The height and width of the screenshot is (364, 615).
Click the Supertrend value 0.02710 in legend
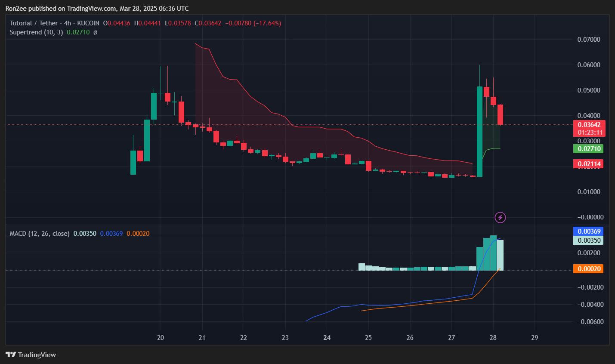[78, 32]
